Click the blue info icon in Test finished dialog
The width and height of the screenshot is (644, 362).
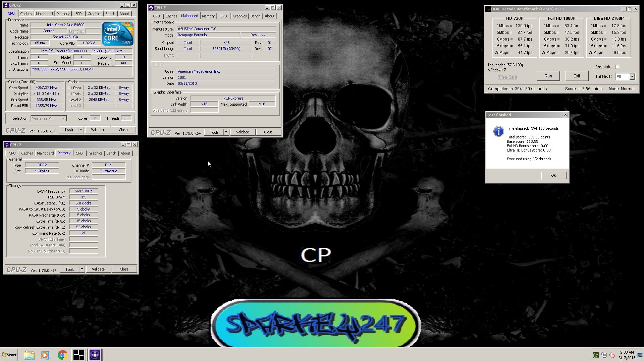[x=498, y=131]
